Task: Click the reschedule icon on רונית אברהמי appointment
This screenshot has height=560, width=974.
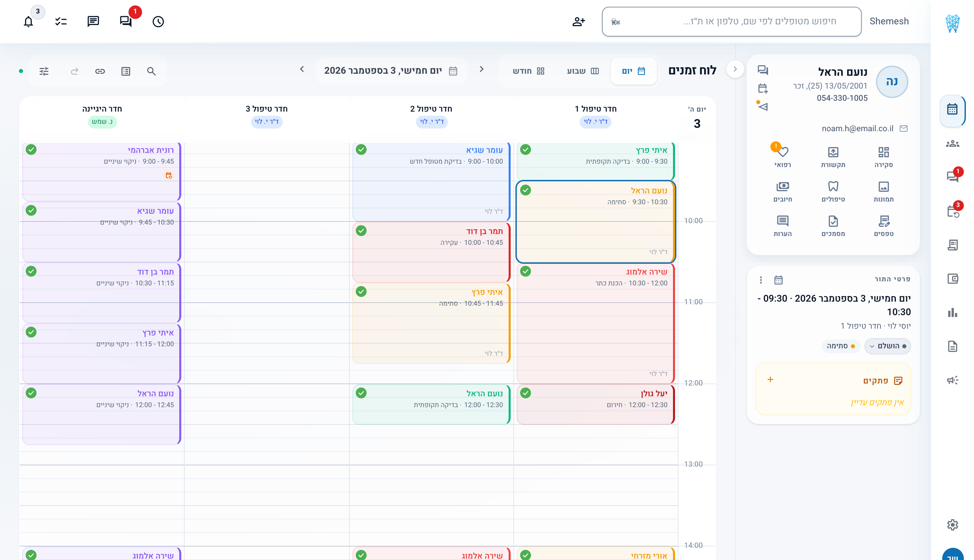Action: [168, 176]
